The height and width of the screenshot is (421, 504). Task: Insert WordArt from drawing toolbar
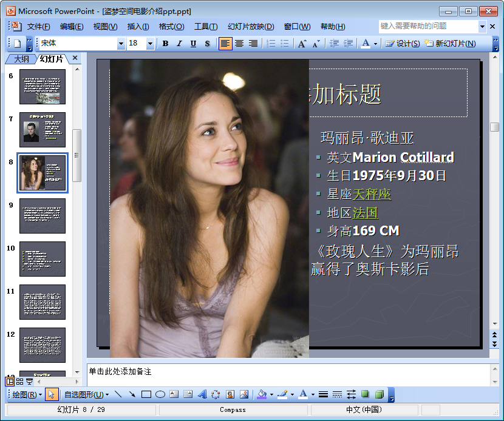202,394
